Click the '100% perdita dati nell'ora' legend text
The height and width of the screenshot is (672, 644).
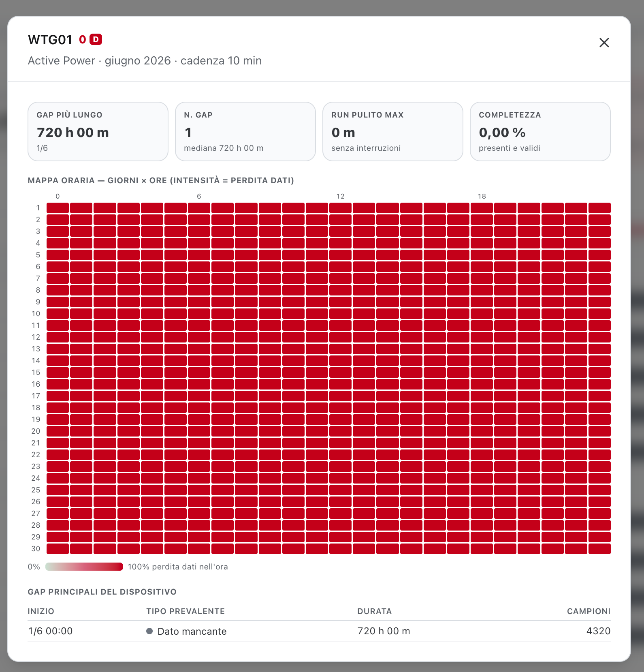178,567
